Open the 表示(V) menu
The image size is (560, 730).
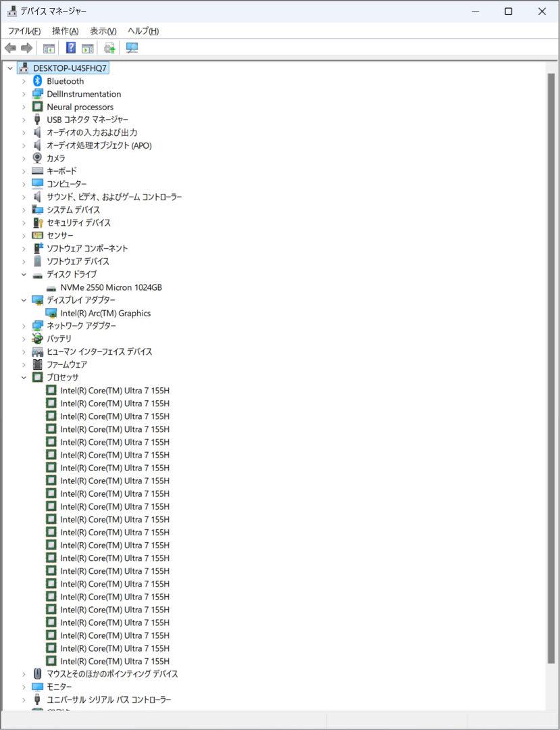(x=103, y=31)
